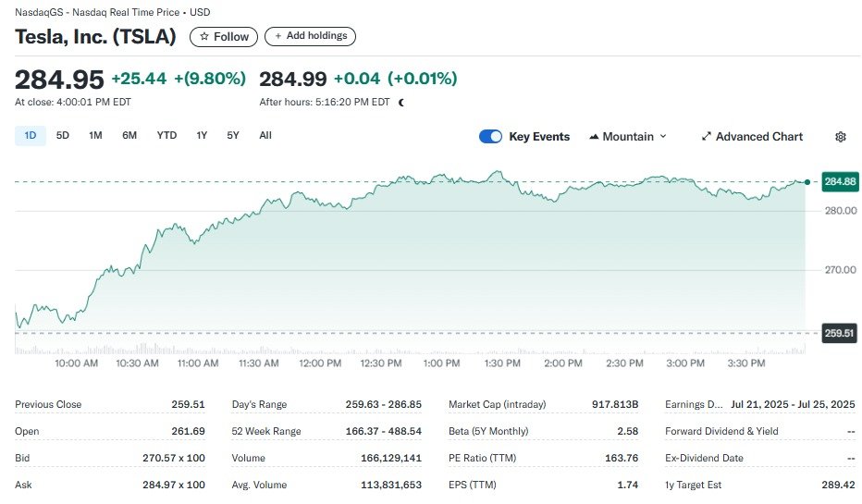Toggle the Key Events switch off
Image resolution: width=862 pixels, height=504 pixels.
(490, 137)
